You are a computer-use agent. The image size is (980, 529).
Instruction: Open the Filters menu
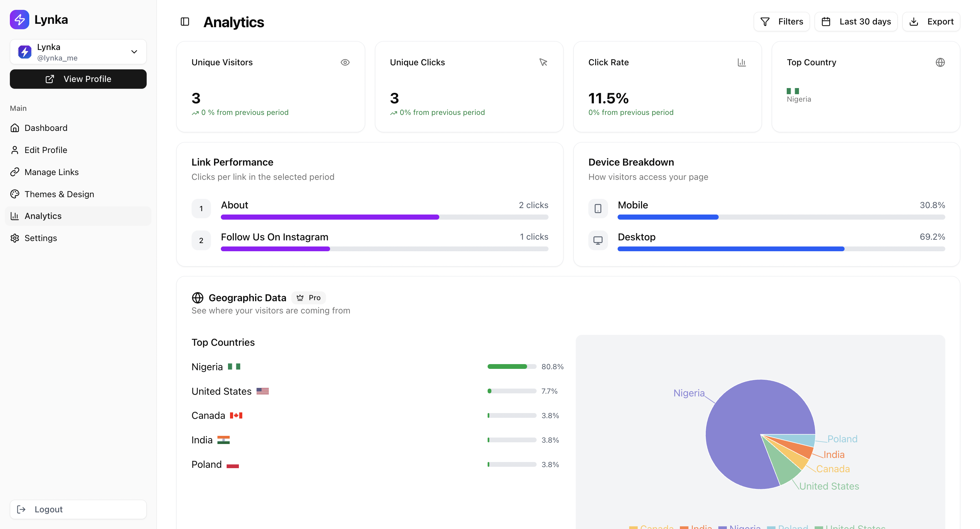tap(781, 22)
